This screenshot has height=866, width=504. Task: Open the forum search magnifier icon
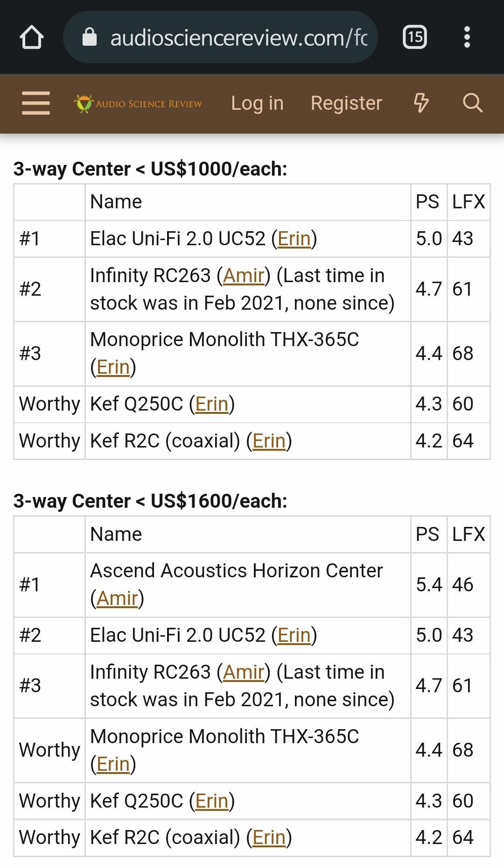pyautogui.click(x=472, y=103)
